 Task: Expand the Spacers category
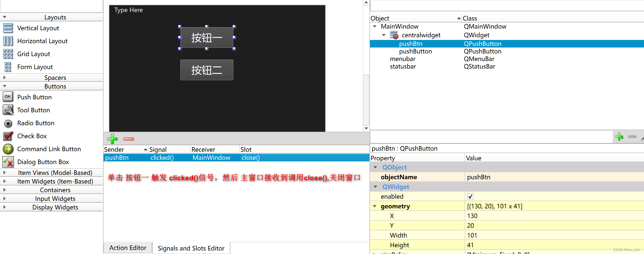point(5,77)
